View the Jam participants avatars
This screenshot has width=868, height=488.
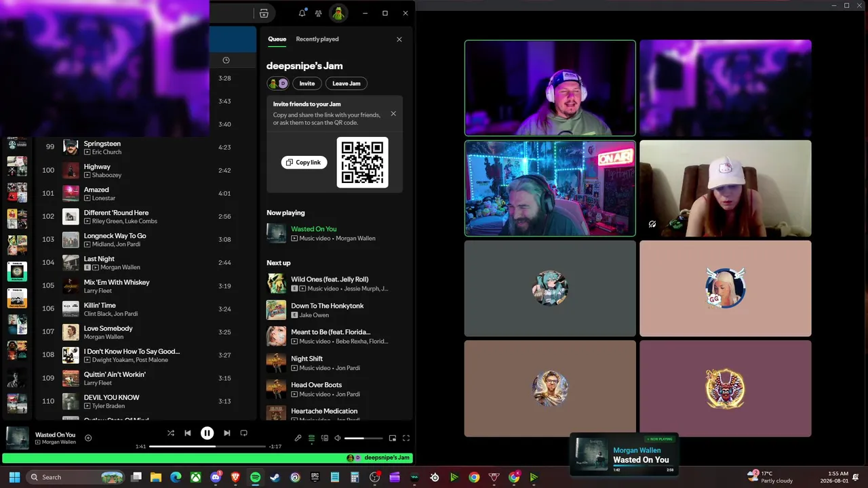[278, 83]
